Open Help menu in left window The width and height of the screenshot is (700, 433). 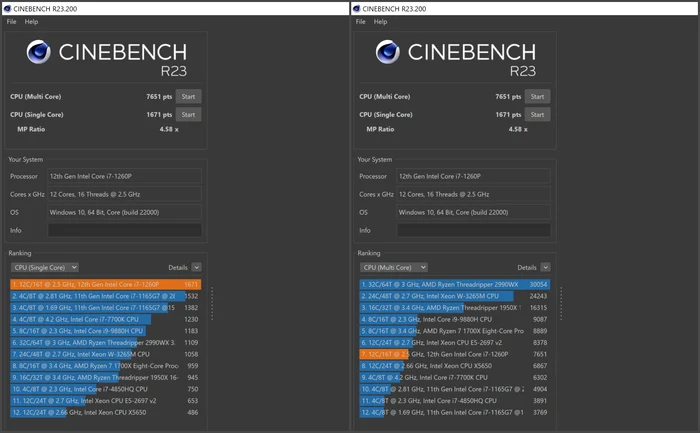click(31, 21)
